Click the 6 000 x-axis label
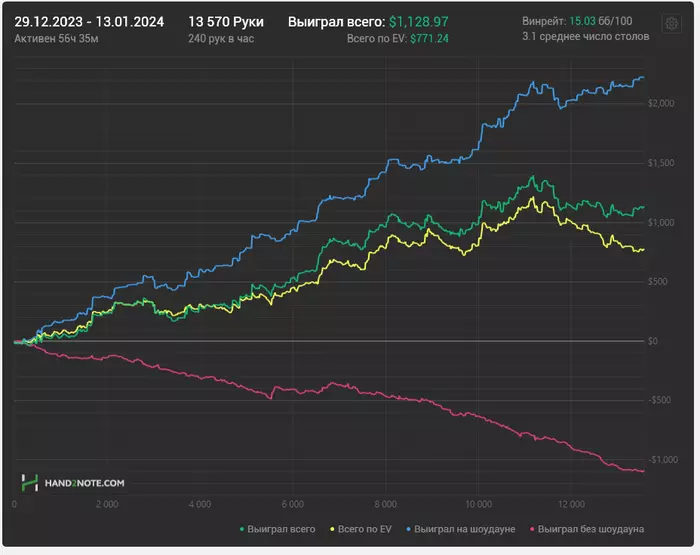Viewport: 700px width, 555px height. click(293, 504)
